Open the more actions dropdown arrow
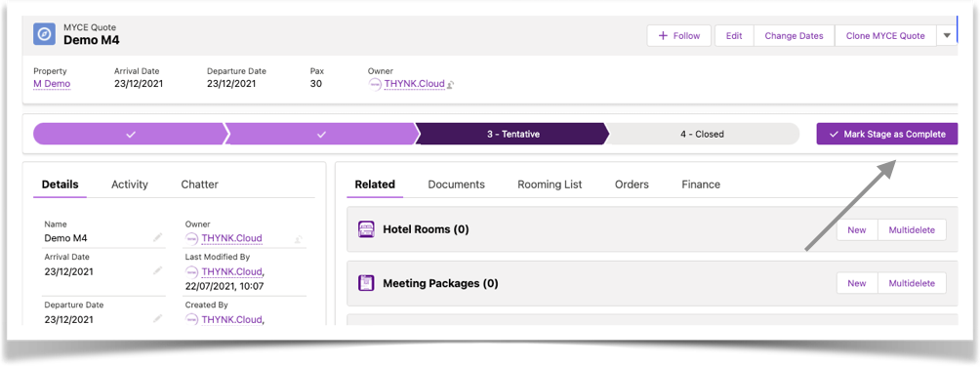The height and width of the screenshot is (367, 980). click(947, 36)
